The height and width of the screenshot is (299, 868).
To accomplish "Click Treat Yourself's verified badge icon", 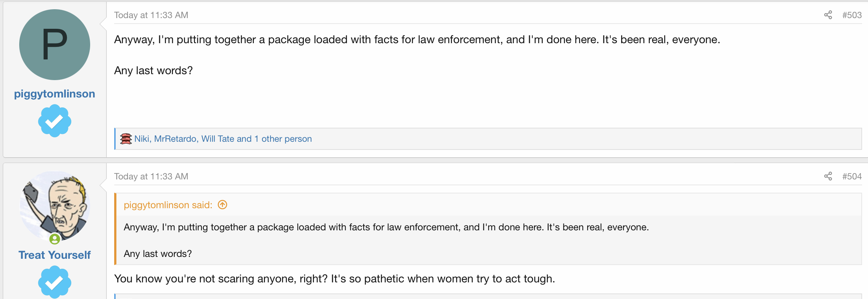I will point(55,282).
